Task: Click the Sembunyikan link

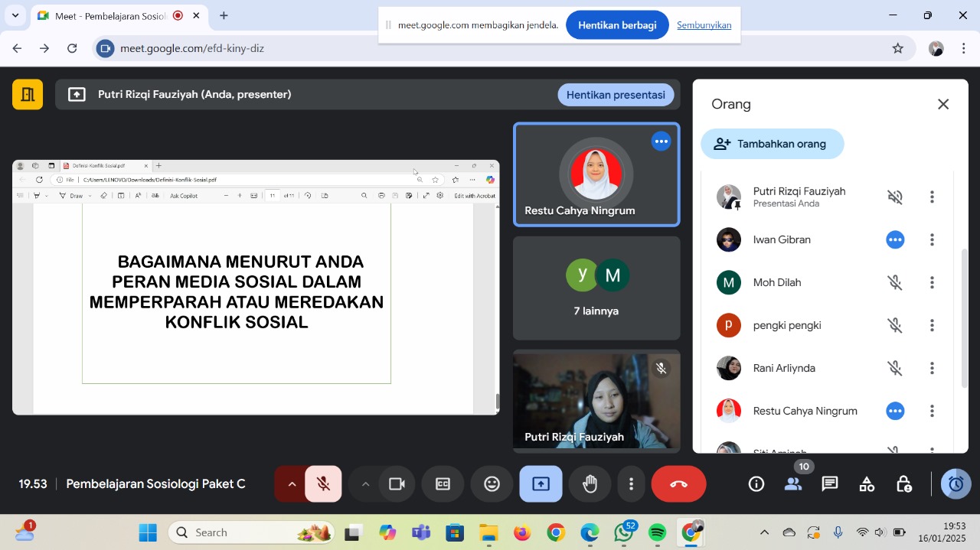Action: pyautogui.click(x=704, y=25)
